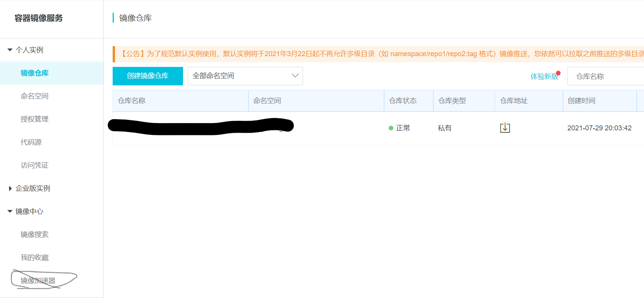
Task: Go to 我的收藏
Action: click(35, 258)
